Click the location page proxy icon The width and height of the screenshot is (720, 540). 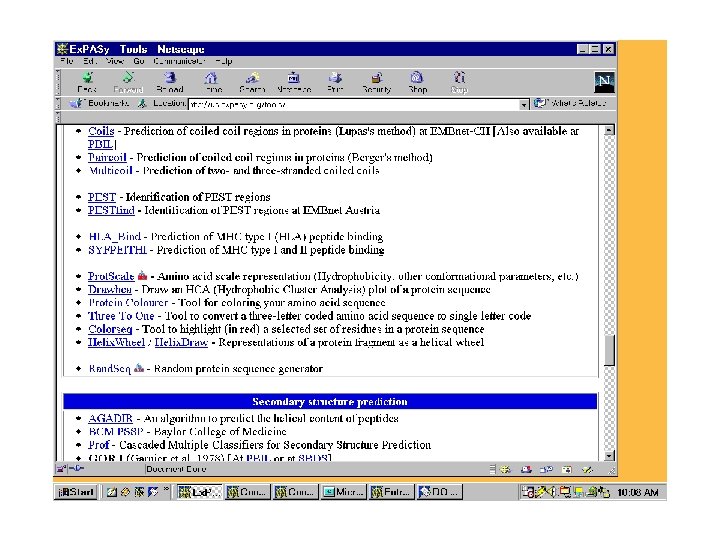[x=142, y=103]
